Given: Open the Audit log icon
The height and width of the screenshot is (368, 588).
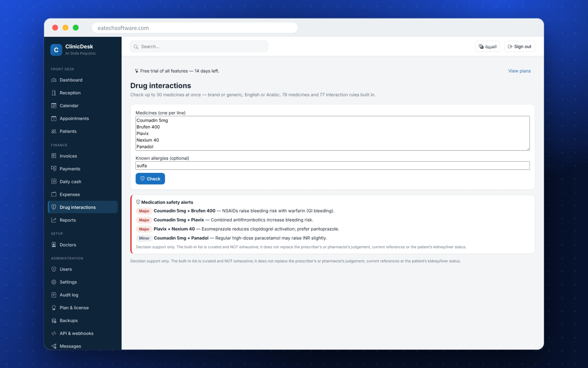Looking at the screenshot, I should pyautogui.click(x=54, y=295).
